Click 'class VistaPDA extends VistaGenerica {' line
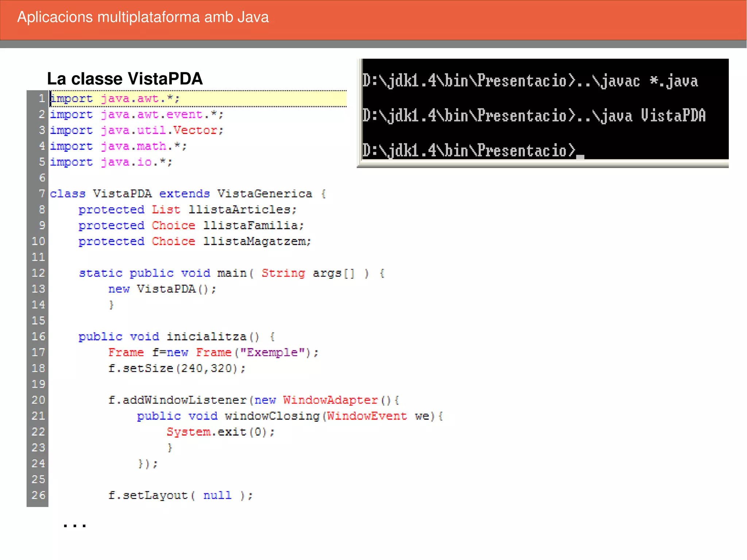Image resolution: width=747 pixels, height=560 pixels. click(188, 194)
